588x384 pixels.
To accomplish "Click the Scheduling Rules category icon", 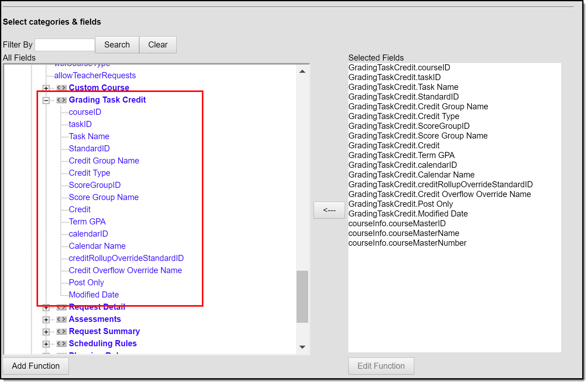I will point(61,343).
